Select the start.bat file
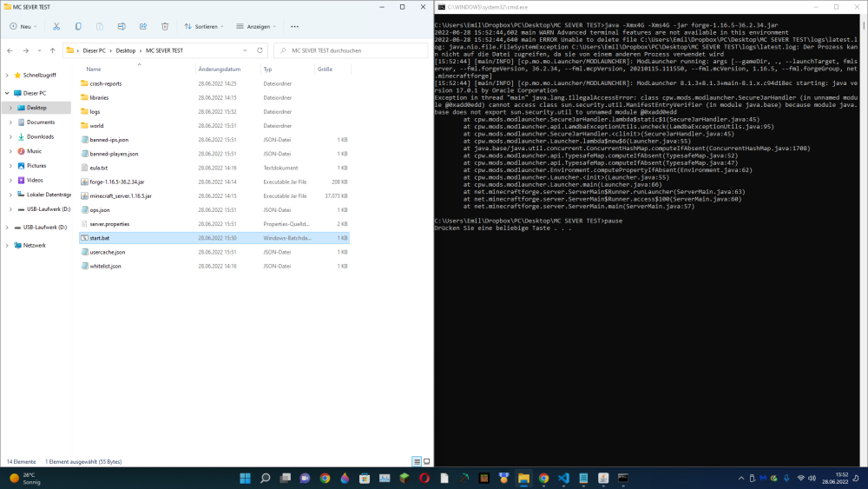 [x=214, y=238]
